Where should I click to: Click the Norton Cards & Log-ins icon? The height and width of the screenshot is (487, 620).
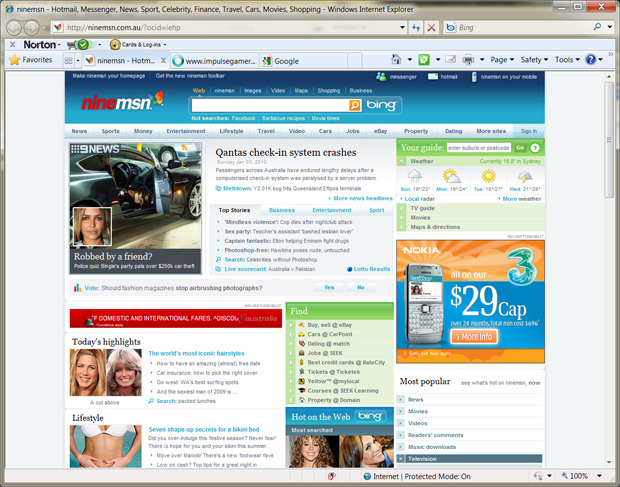pos(115,44)
